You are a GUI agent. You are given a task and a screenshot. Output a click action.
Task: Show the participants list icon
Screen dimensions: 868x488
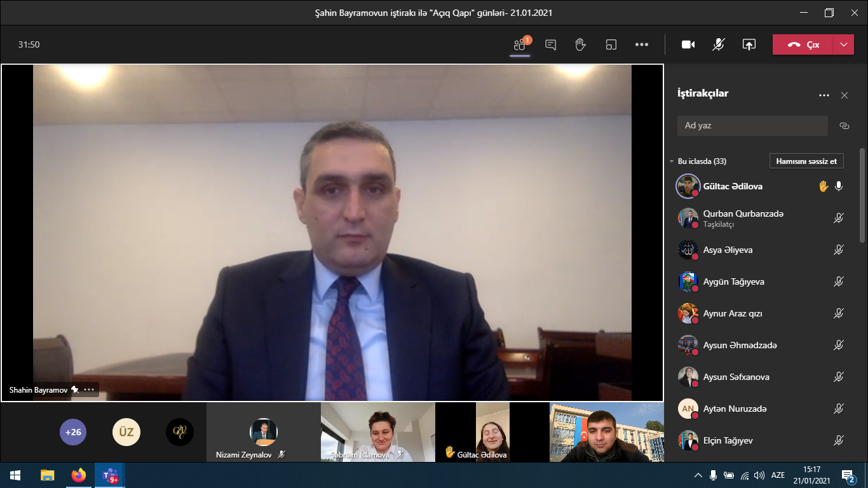coord(520,44)
